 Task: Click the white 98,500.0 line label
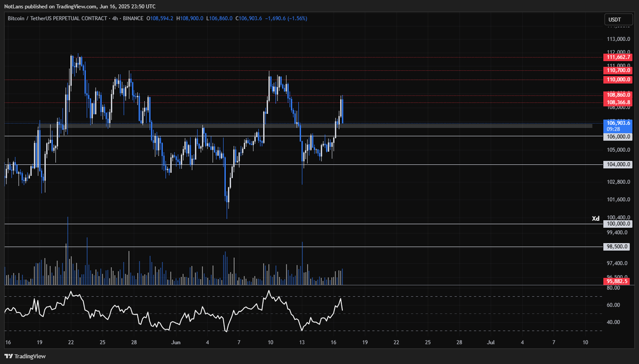coord(618,247)
